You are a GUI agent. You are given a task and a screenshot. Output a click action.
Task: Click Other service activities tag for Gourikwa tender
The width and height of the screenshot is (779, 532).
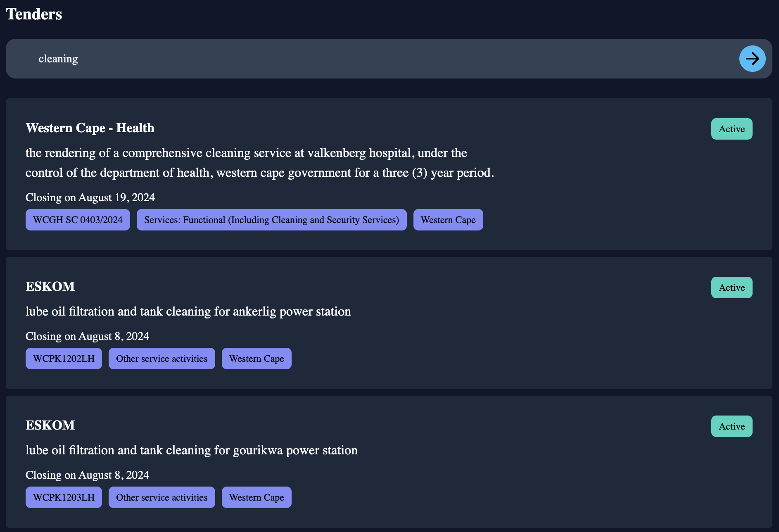[x=161, y=497]
